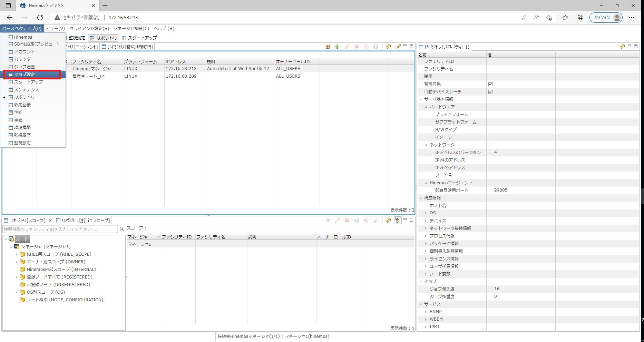Expand the OS別スコープ (OS) node
The width and height of the screenshot is (644, 342).
[x=16, y=292]
